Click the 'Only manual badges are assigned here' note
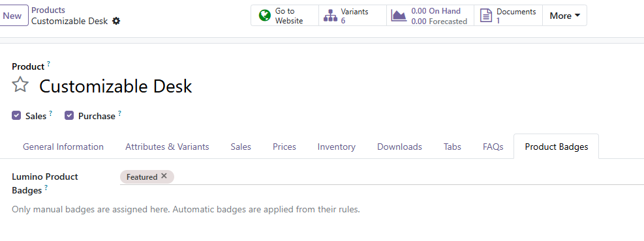The image size is (644, 241). [x=186, y=210]
